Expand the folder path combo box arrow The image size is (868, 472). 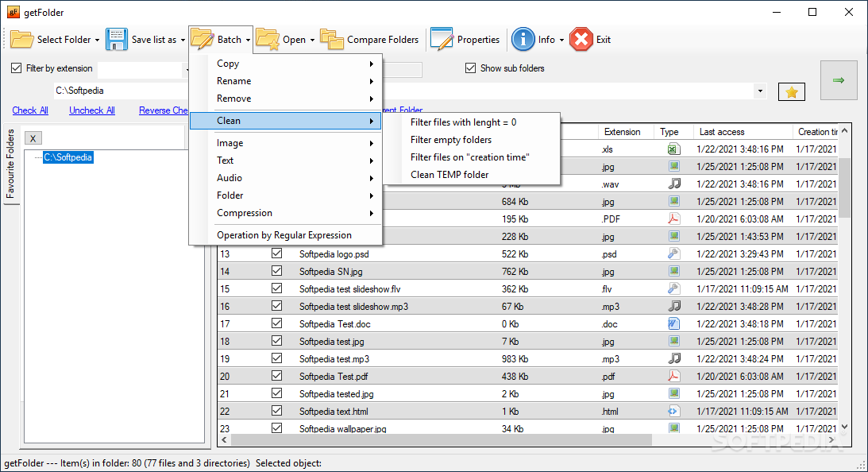[x=760, y=91]
